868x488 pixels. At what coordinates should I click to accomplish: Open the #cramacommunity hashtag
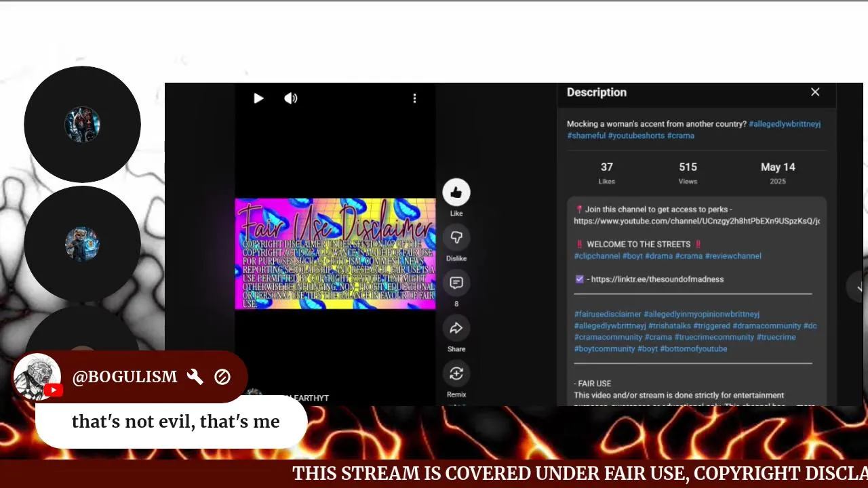click(608, 338)
